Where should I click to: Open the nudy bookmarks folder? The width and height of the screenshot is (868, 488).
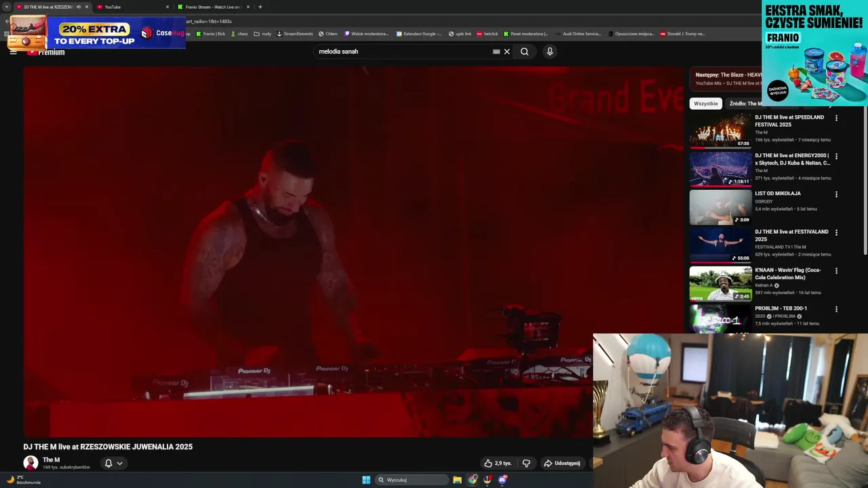(x=262, y=34)
